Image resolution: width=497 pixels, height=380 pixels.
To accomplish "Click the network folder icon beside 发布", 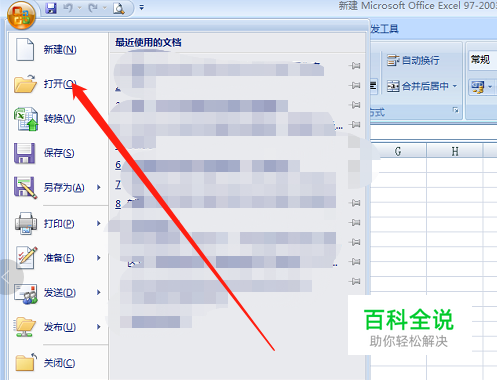I will 25,327.
